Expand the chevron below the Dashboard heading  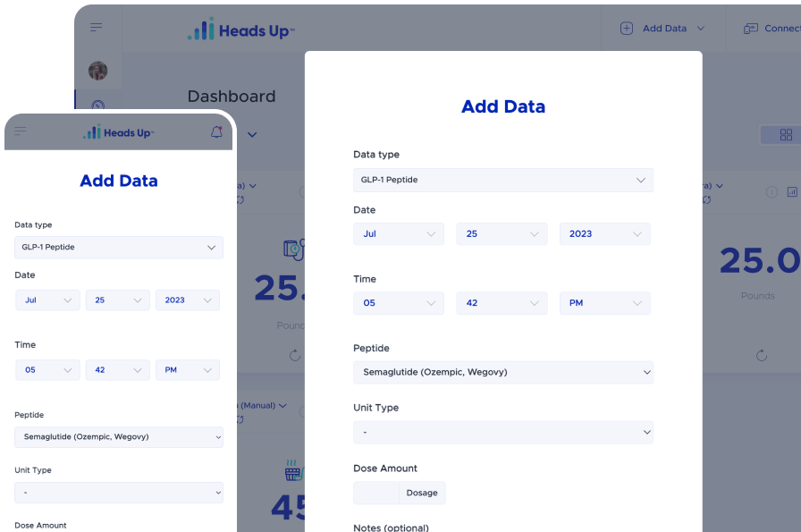252,135
